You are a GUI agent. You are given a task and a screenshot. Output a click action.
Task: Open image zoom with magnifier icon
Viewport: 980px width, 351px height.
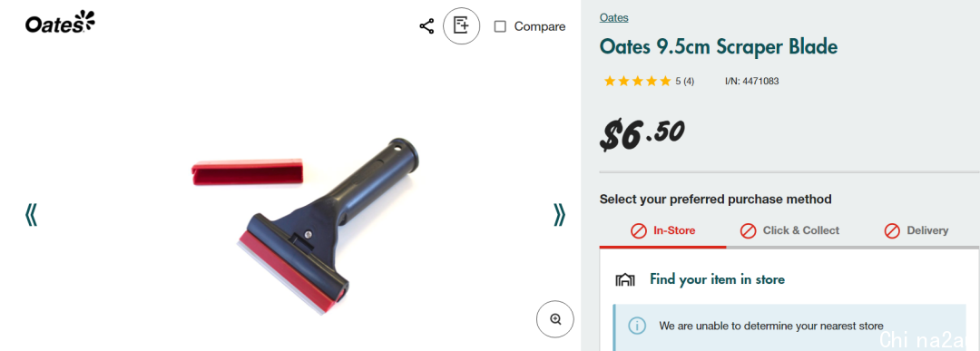(x=555, y=319)
